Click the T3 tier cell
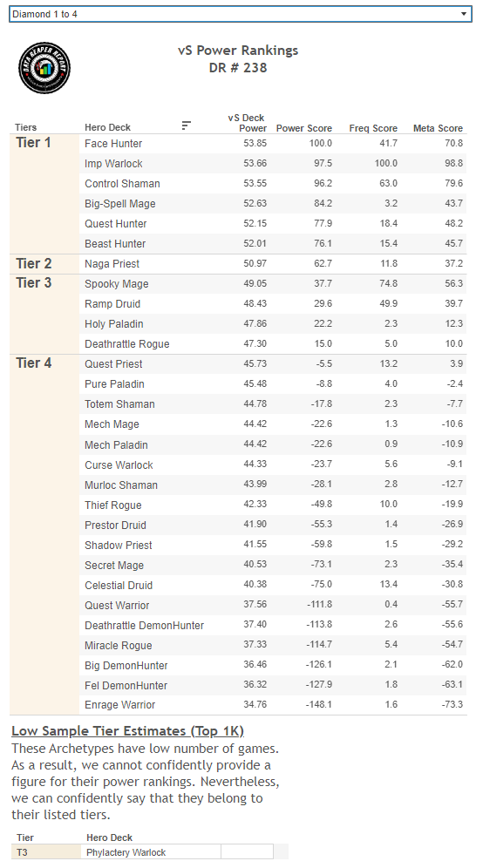The height and width of the screenshot is (868, 483). 46,852
